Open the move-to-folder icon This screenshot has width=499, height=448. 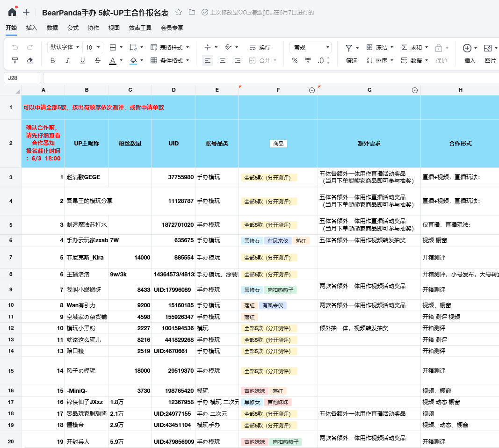point(192,12)
